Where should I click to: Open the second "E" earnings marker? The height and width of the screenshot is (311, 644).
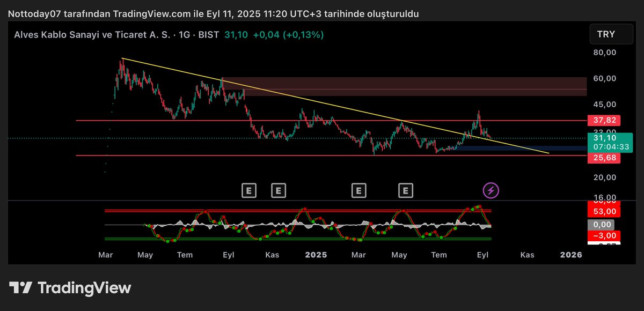278,190
